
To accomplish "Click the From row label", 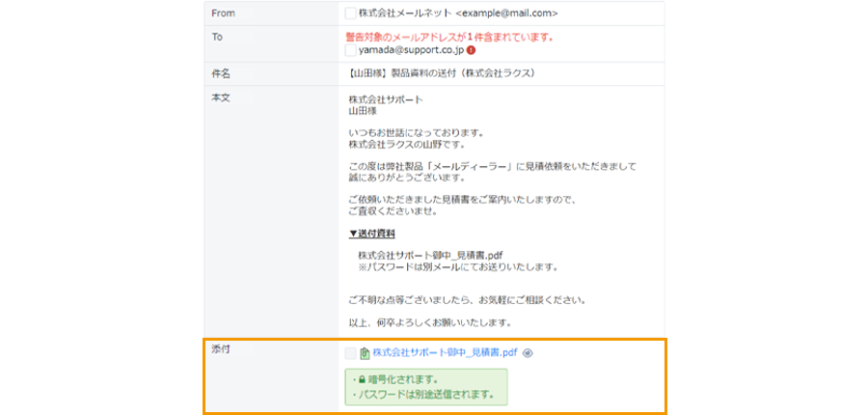I will (223, 14).
